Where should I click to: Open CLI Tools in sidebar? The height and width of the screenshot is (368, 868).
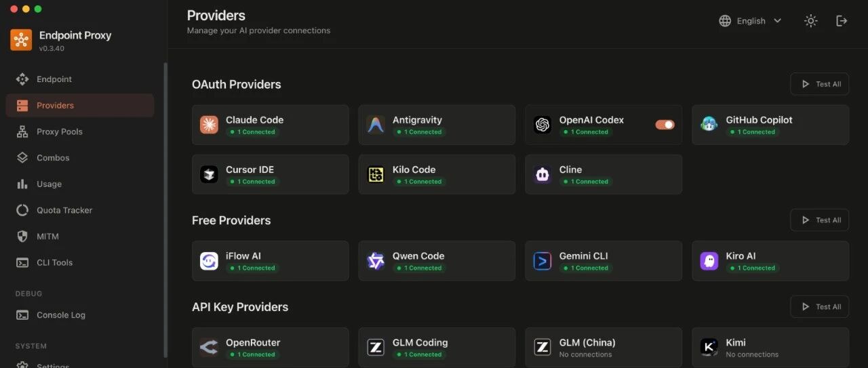(80, 262)
